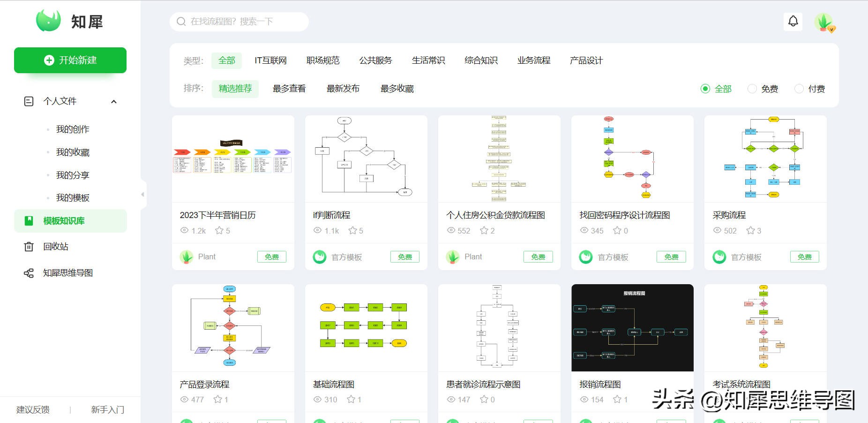Select the 付费 radio button
The image size is (868, 423).
click(x=799, y=89)
